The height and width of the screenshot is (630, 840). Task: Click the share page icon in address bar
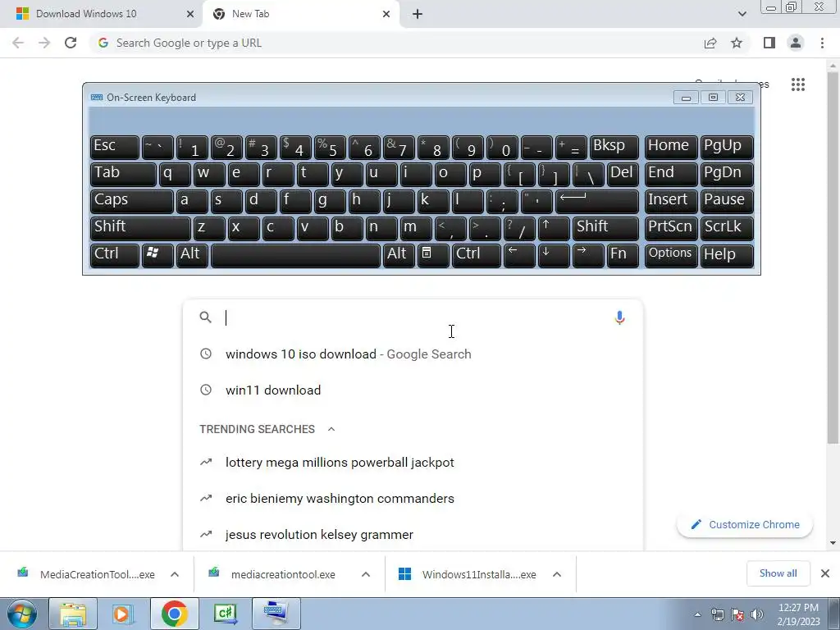pyautogui.click(x=710, y=43)
